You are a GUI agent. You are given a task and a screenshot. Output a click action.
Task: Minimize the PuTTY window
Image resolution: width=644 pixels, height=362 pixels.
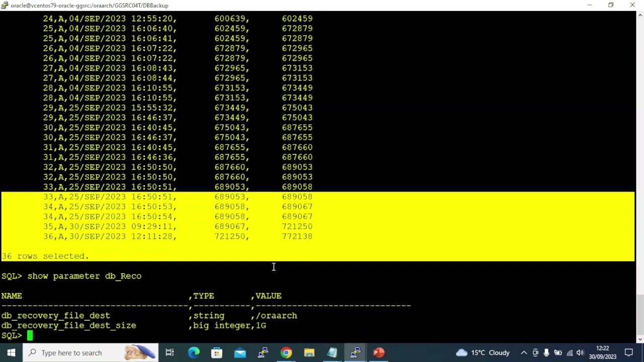(x=589, y=5)
